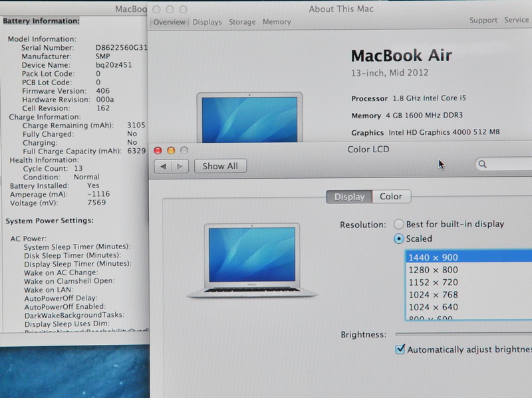Click the Cycle Count value 13
This screenshot has height=398, width=532.
coord(78,169)
